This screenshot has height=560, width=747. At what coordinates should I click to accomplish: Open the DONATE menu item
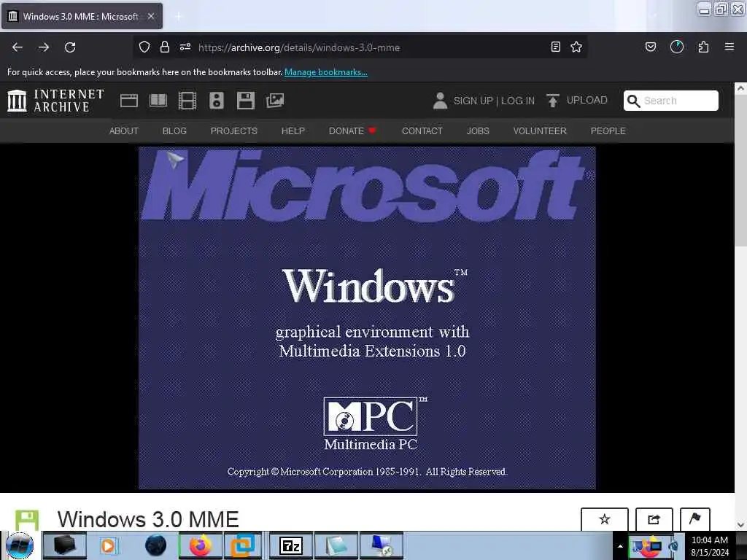click(x=352, y=131)
